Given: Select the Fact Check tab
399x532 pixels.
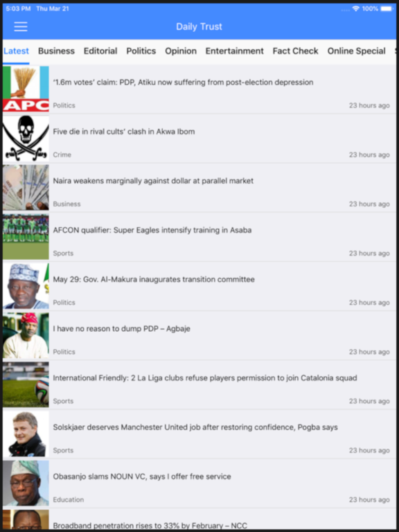Looking at the screenshot, I should (296, 51).
